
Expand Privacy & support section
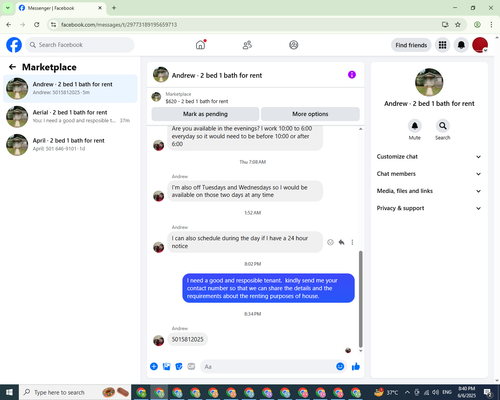coord(429,208)
